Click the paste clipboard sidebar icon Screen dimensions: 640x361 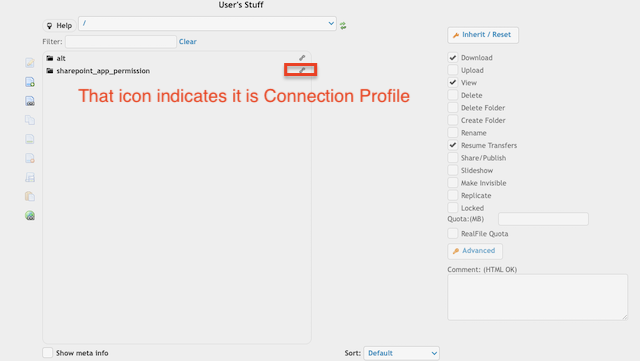(x=30, y=196)
